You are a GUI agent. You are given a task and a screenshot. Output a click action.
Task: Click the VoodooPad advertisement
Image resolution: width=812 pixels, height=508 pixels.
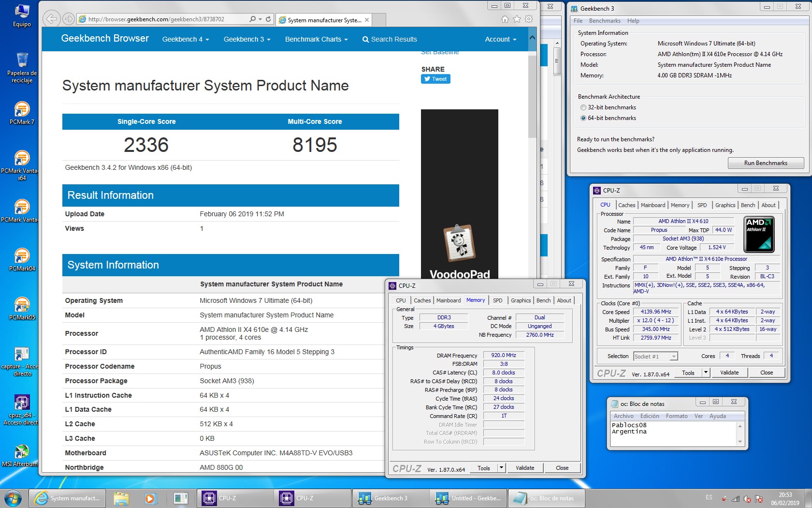(460, 194)
